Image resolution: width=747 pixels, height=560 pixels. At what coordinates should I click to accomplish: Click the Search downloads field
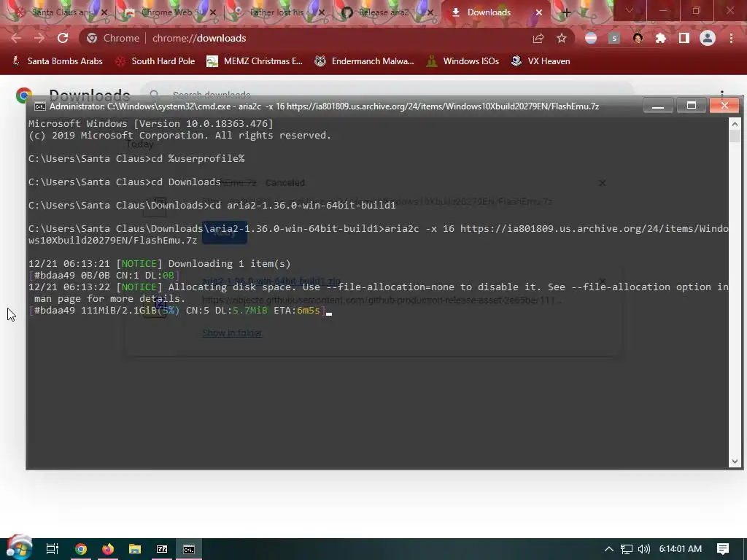[x=387, y=95]
